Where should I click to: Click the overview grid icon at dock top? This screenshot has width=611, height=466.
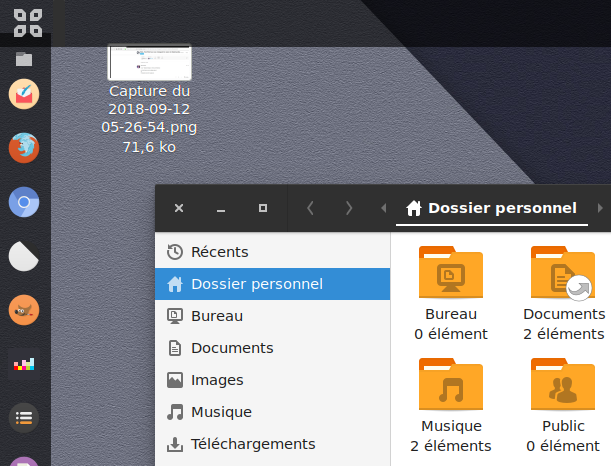(25, 21)
